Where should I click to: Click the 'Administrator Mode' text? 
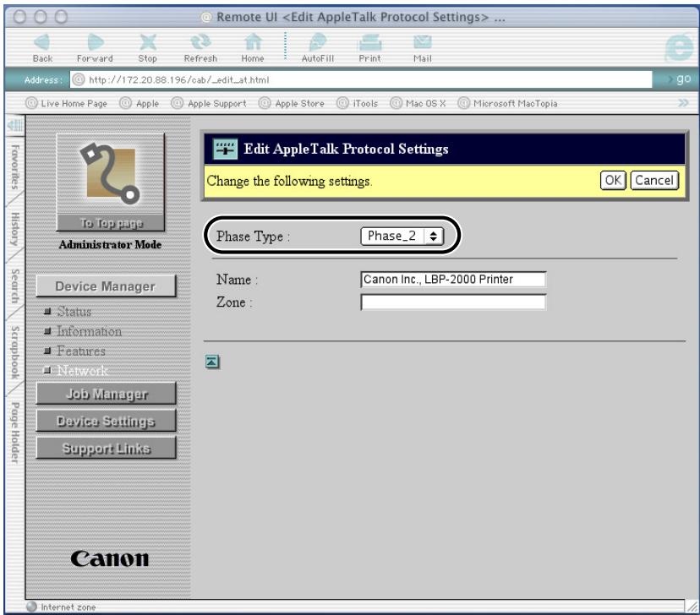110,244
